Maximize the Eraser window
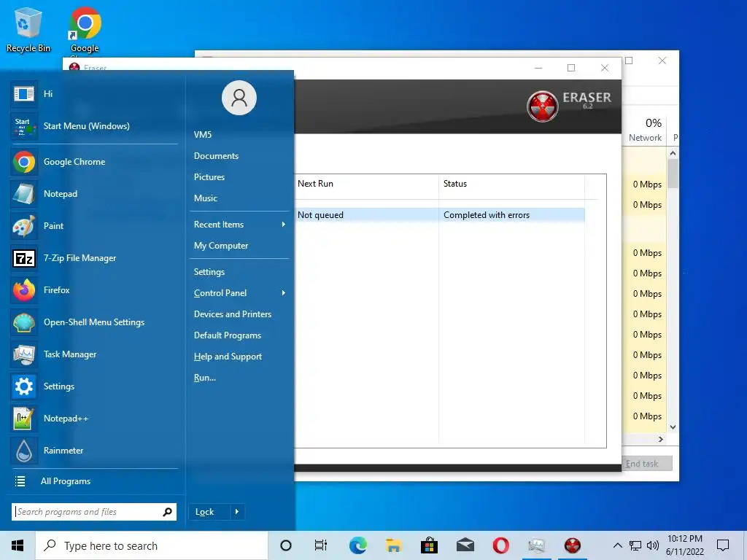Screen dimensions: 747x560 pos(571,68)
